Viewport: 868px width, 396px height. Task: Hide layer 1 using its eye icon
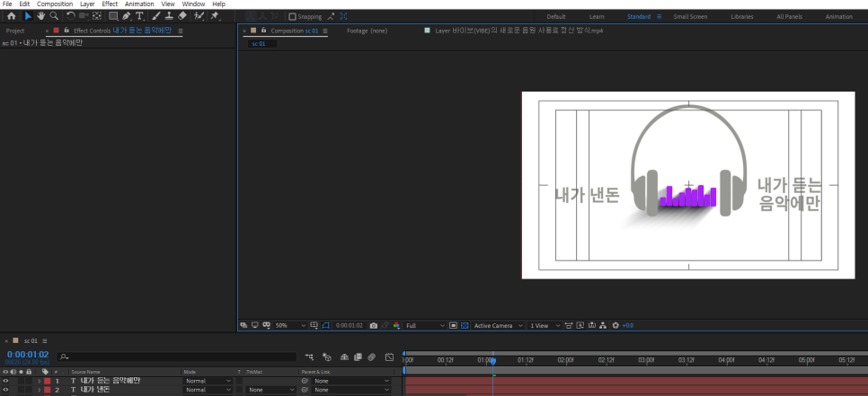pos(5,381)
